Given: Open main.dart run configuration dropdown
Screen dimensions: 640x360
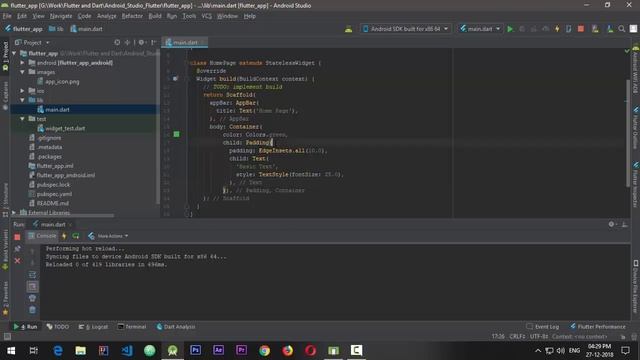Looking at the screenshot, I should pos(480,29).
